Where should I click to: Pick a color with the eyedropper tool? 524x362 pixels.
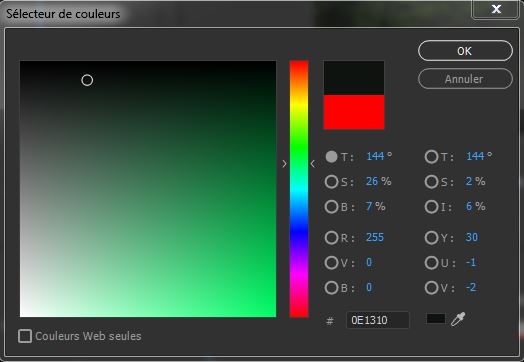[458, 319]
